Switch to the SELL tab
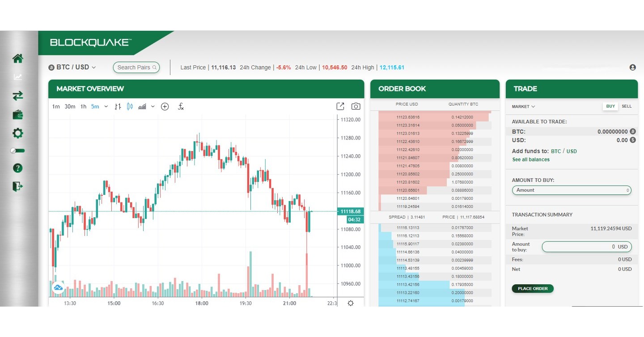Screen dimensions: 644x337 (626, 106)
